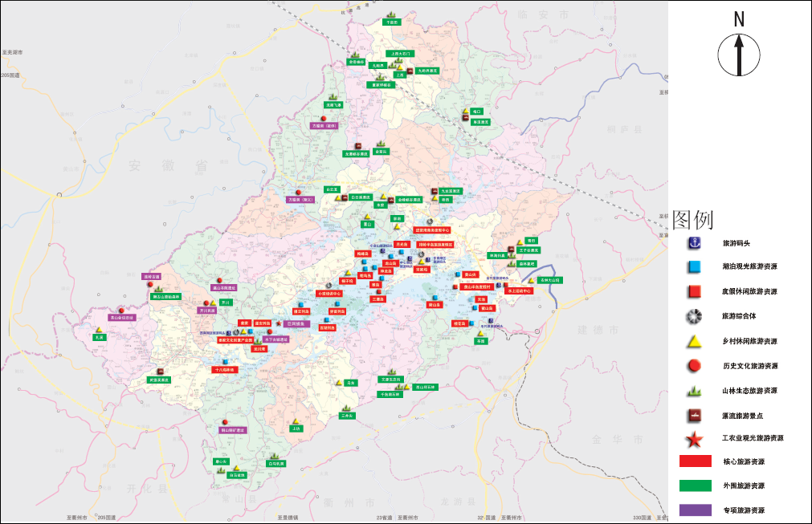Click the 巨网捕鱼 purple map label
Screen dimensions: 812x524
coord(296,324)
